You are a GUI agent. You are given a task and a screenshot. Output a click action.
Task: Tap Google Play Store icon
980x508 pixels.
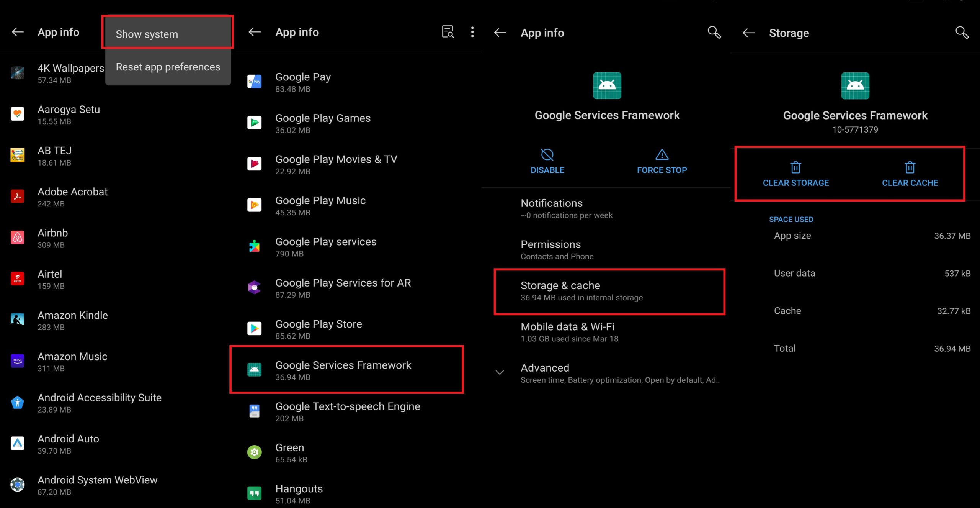click(254, 328)
